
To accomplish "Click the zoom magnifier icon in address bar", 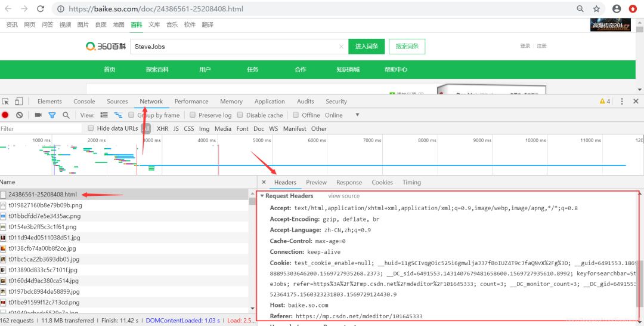I will 580,8.
